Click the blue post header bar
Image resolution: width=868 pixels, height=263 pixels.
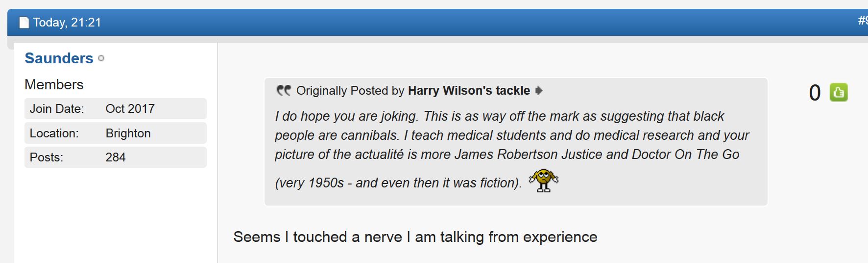pos(437,22)
